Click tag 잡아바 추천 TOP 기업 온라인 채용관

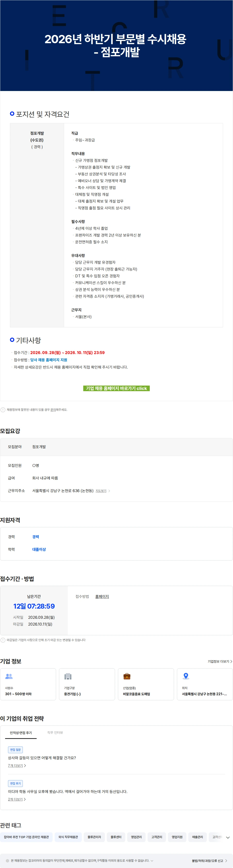(26, 837)
